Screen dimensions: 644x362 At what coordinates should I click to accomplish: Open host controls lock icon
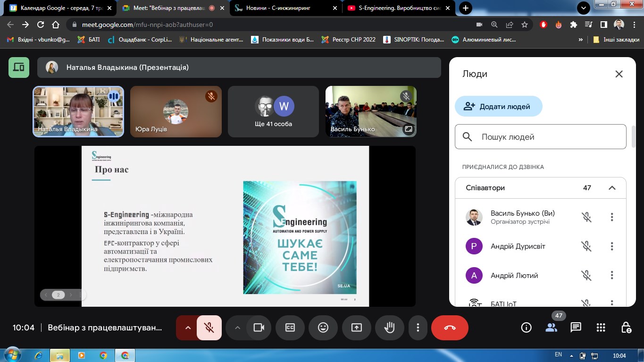626,328
